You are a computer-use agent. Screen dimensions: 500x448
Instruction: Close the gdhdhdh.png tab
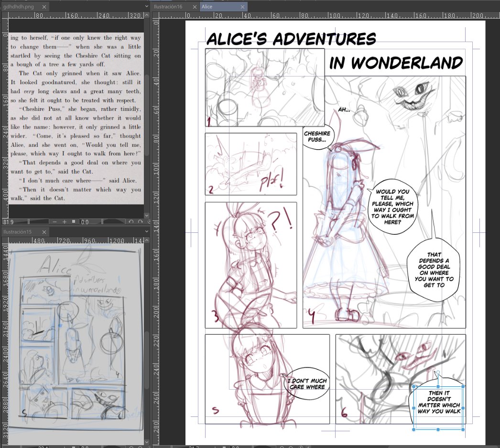coord(44,7)
